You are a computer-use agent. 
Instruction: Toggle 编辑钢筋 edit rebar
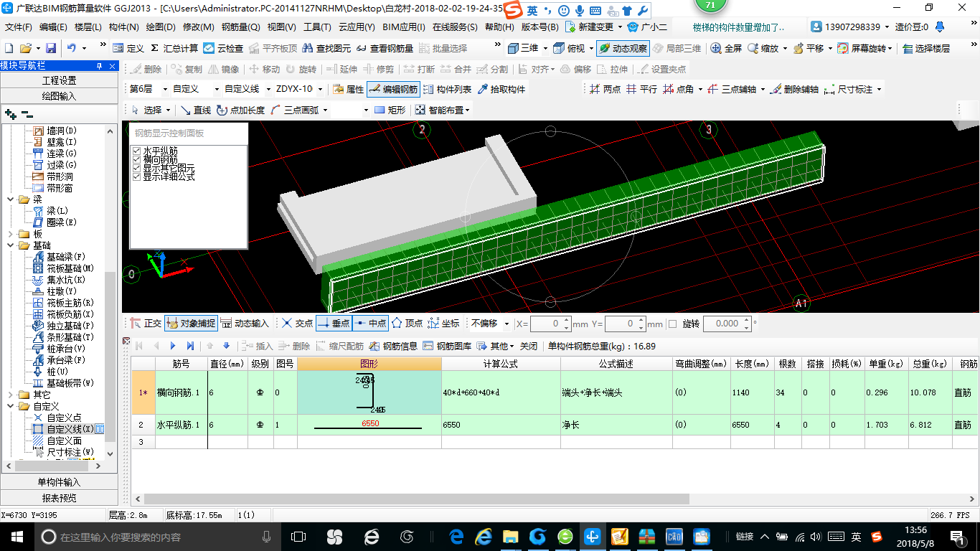point(393,89)
